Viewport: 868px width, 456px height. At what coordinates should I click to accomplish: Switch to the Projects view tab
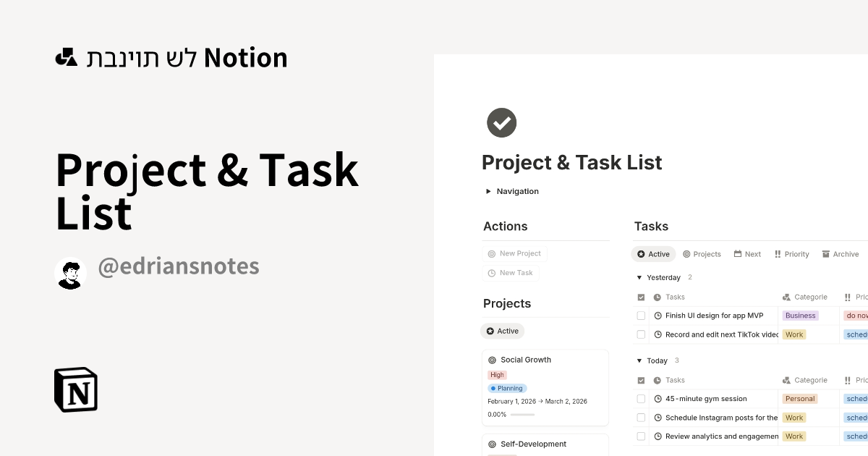[x=702, y=254]
